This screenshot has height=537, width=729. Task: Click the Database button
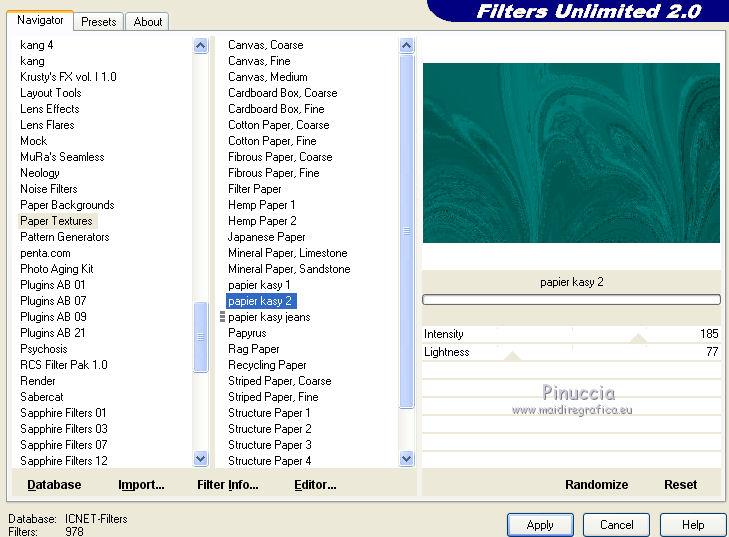tap(54, 485)
